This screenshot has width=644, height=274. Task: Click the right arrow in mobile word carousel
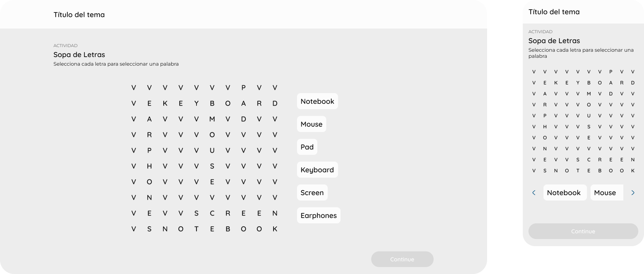633,193
